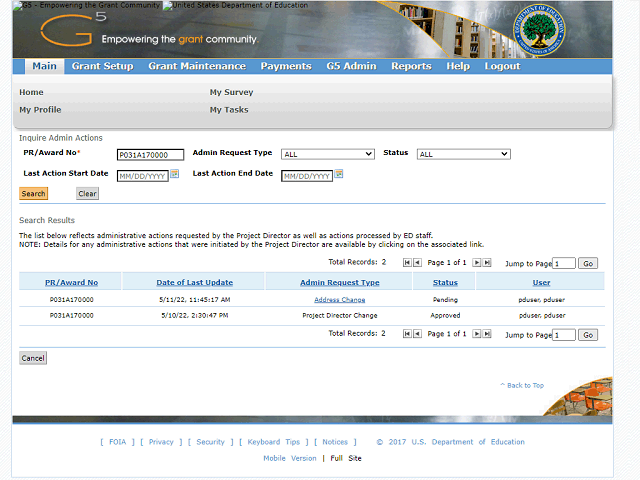Open My Tasks link
Image resolution: width=640 pixels, height=480 pixels.
tap(229, 110)
